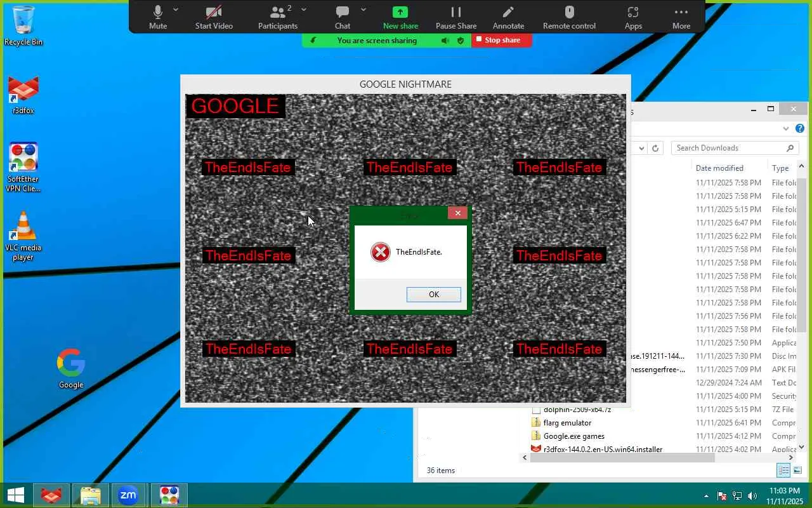Viewport: 812px width, 508px height.
Task: Click the scroll-right arrow of the file list
Action: click(791, 457)
